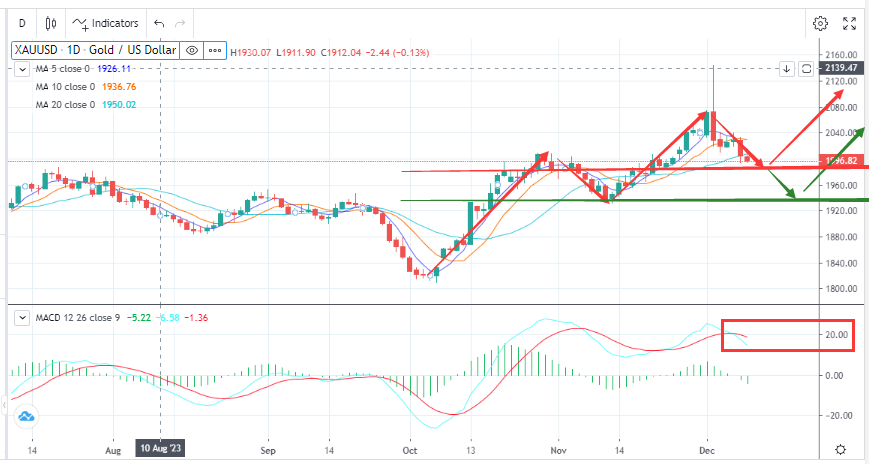
Task: Open chart settings gear in top bar
Action: pyautogui.click(x=820, y=22)
